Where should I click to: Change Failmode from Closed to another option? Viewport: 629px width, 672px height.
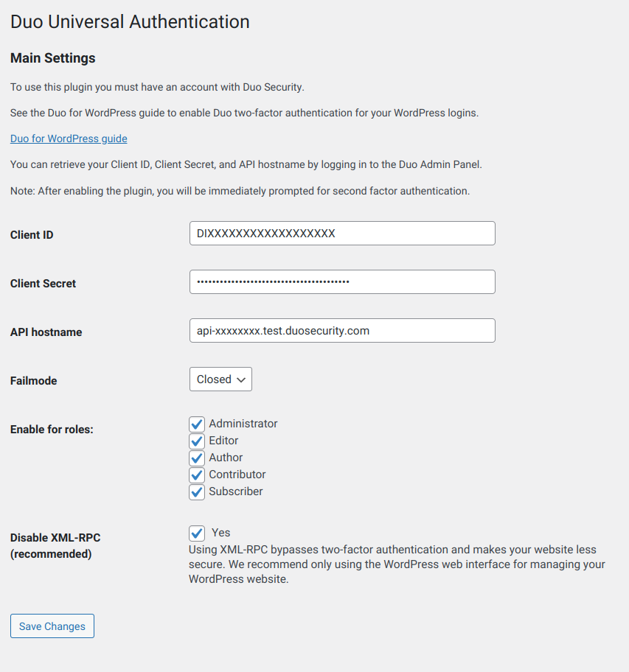tap(220, 379)
